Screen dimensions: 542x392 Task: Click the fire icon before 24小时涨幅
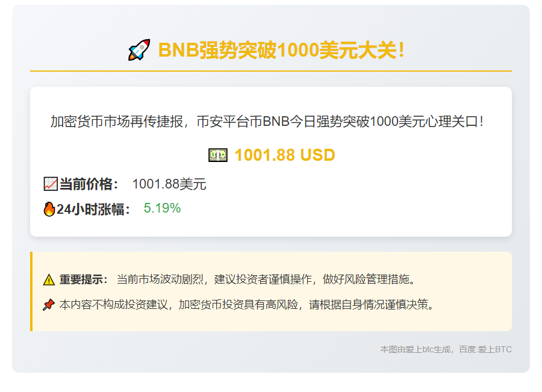pos(49,209)
